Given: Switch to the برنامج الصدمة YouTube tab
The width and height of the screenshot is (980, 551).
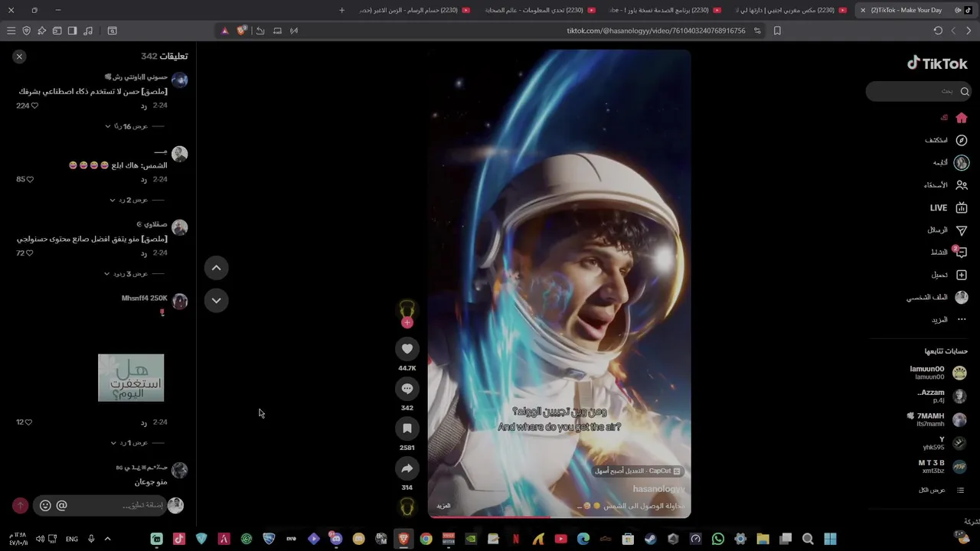Looking at the screenshot, I should tap(665, 10).
